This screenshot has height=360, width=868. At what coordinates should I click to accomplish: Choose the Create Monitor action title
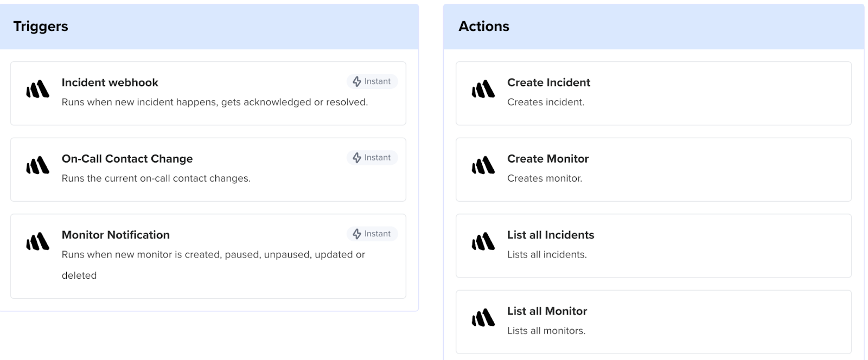(x=547, y=159)
